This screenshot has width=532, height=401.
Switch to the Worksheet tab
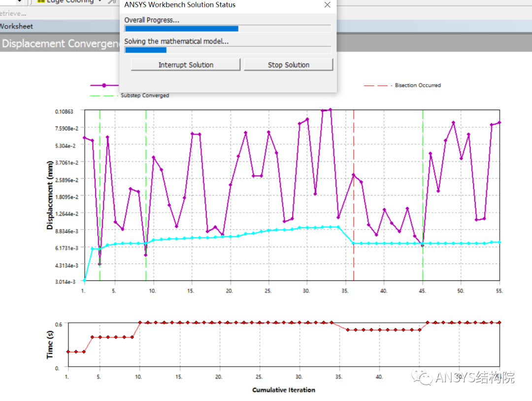(x=16, y=26)
